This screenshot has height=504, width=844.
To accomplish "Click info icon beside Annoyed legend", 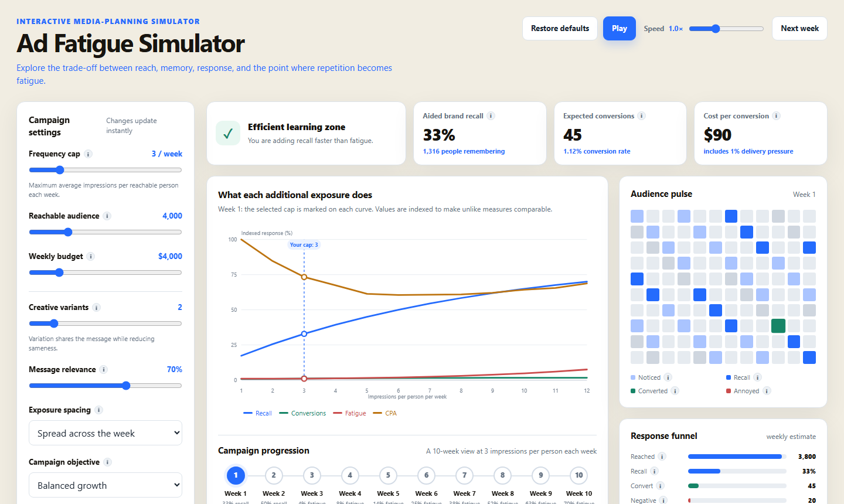I will (x=767, y=391).
